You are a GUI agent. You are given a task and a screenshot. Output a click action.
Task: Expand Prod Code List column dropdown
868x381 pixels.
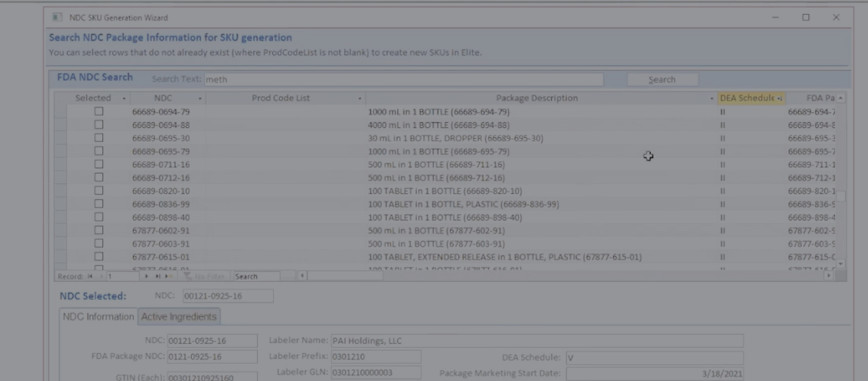coord(360,99)
